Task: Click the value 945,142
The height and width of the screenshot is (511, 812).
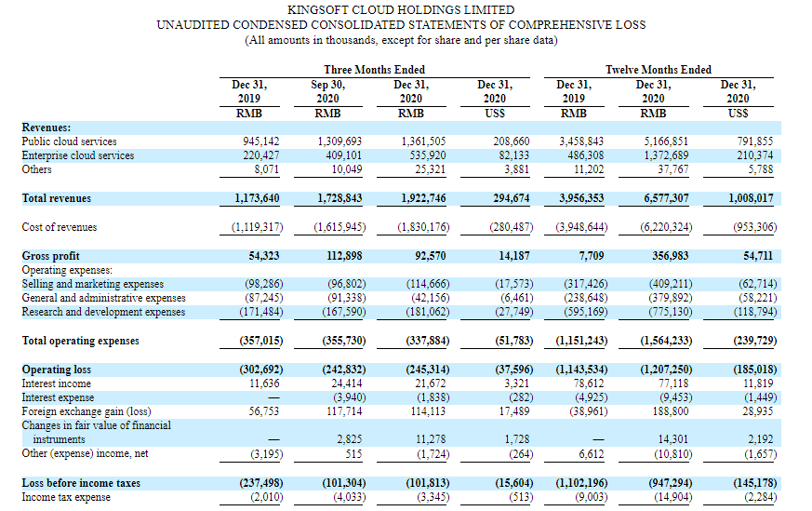Action: pyautogui.click(x=261, y=141)
